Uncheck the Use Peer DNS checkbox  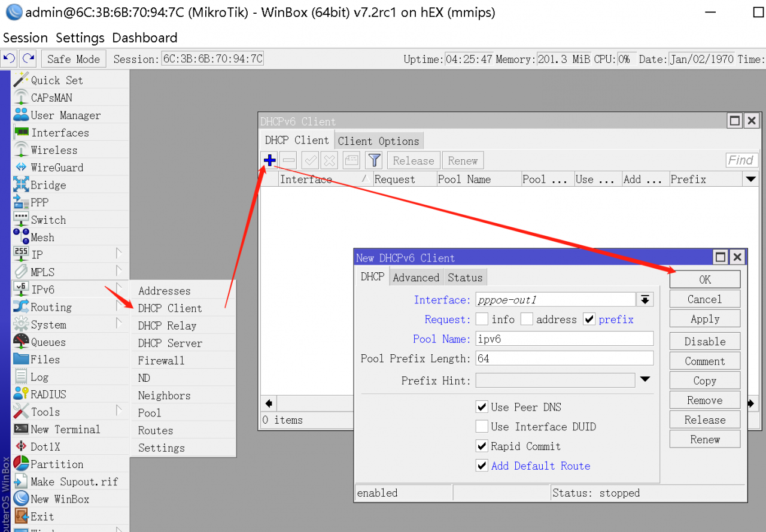[482, 407]
